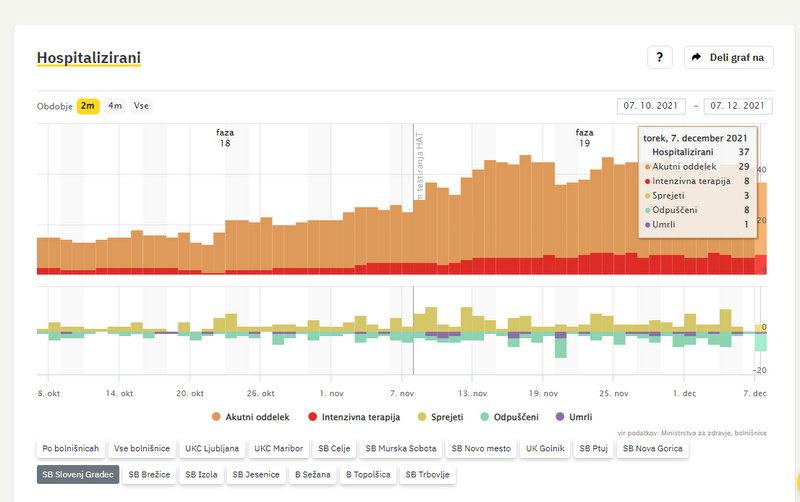Select the 2m period option

pyautogui.click(x=88, y=106)
